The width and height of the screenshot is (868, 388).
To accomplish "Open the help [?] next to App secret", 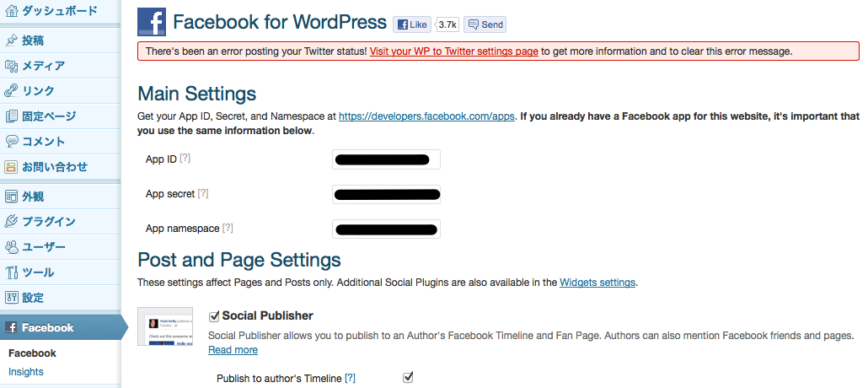I will tap(203, 193).
